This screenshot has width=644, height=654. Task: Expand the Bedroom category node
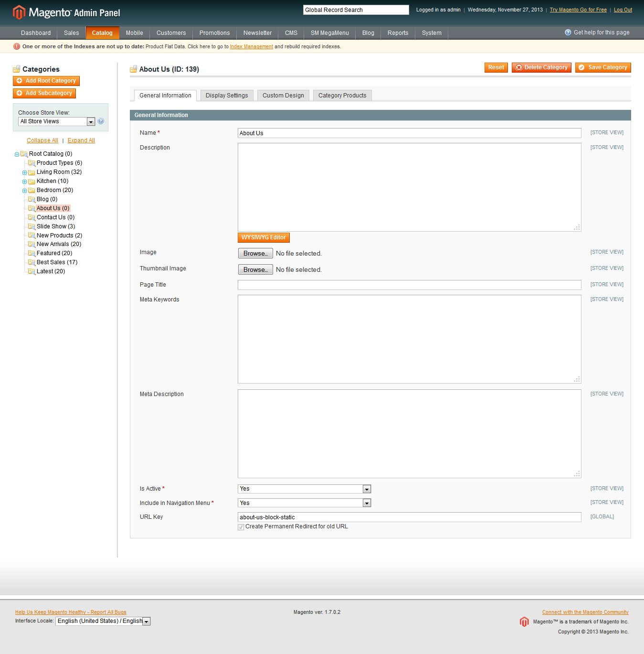click(24, 191)
